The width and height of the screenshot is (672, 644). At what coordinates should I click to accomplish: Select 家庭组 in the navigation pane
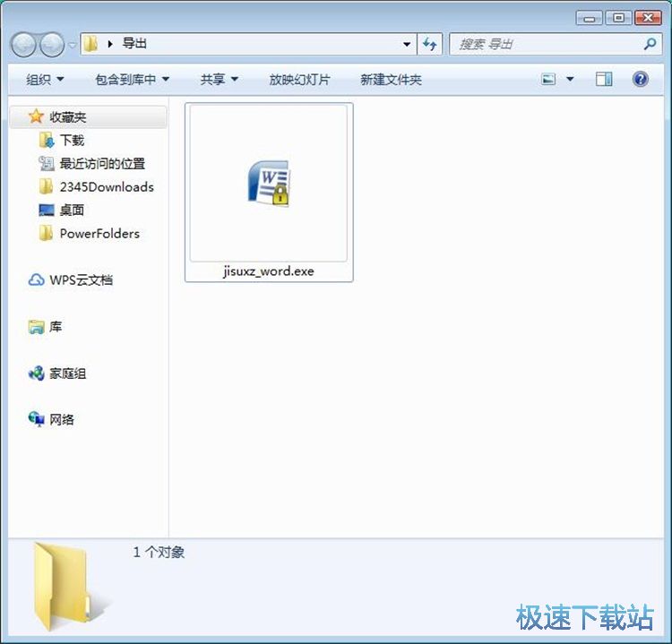pyautogui.click(x=68, y=374)
